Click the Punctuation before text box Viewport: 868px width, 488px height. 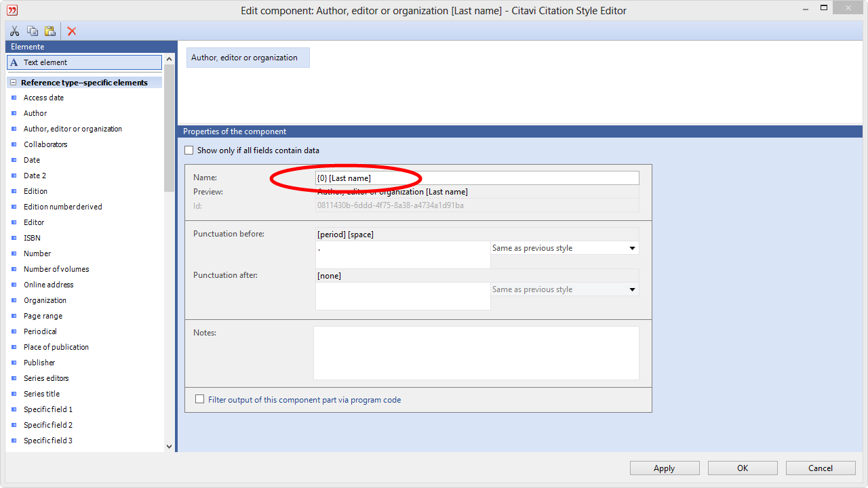[x=403, y=255]
